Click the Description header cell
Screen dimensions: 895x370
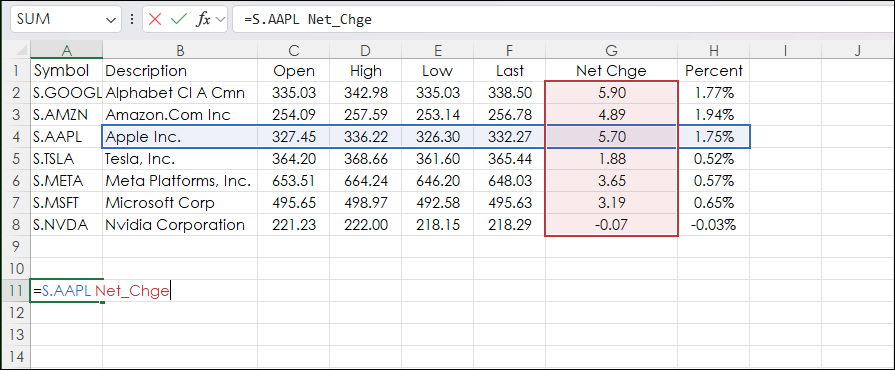coord(180,71)
